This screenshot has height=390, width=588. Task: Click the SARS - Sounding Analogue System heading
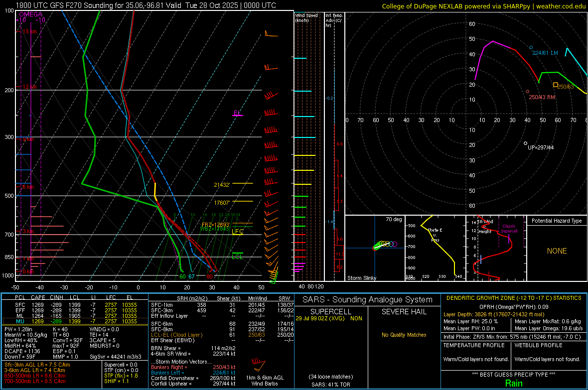[x=368, y=300]
